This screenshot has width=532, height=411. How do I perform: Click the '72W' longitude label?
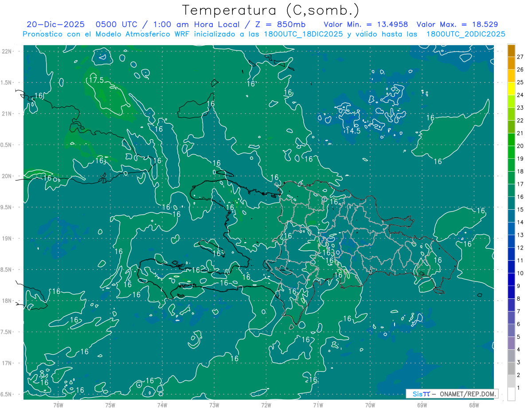(x=266, y=405)
